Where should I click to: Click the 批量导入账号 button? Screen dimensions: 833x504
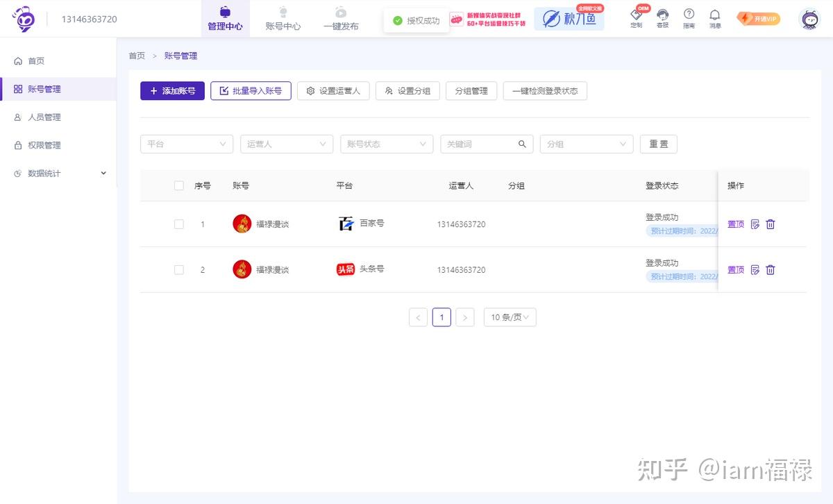coord(251,91)
